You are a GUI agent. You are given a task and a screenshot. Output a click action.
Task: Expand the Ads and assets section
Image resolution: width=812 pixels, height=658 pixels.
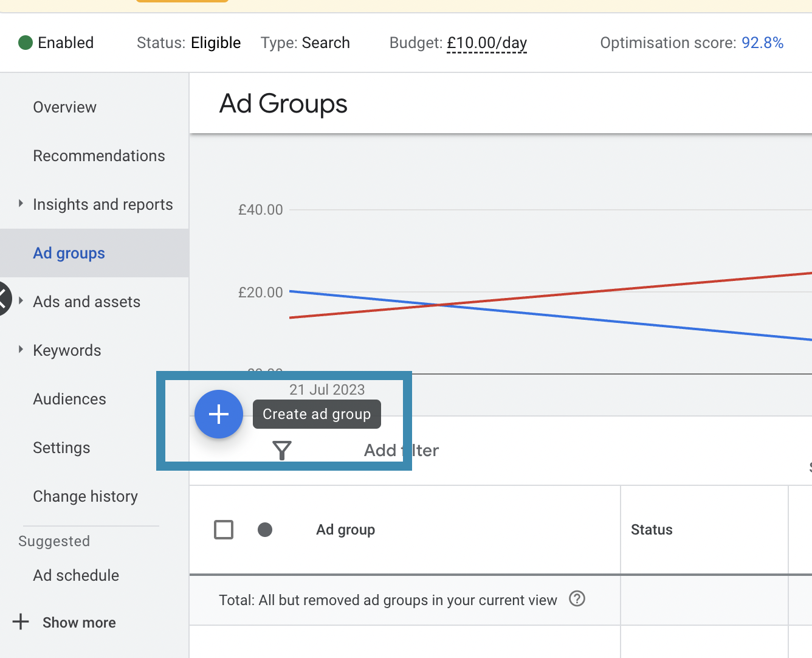21,301
